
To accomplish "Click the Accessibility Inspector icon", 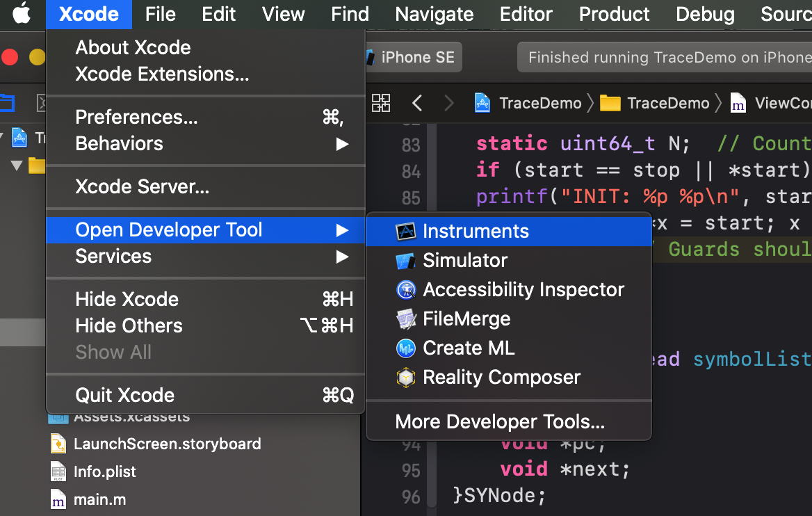I will 405,290.
